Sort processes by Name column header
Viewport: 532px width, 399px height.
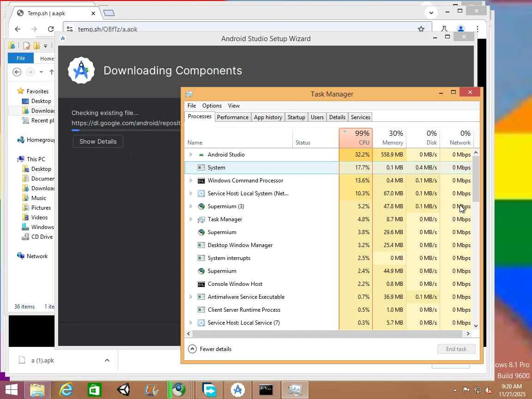click(239, 138)
